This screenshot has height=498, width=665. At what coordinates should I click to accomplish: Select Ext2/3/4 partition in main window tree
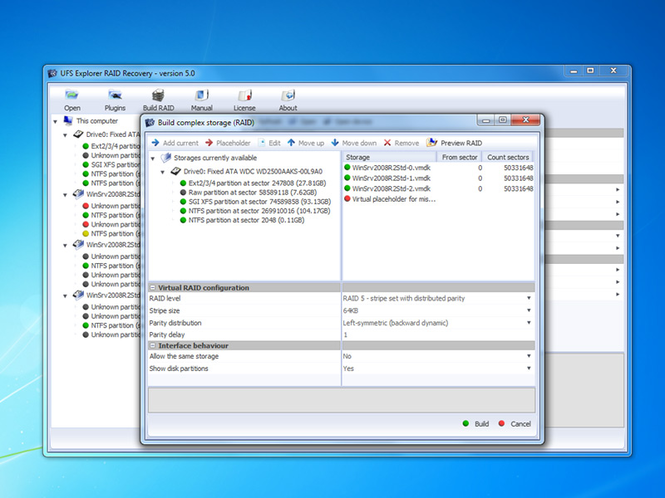pos(111,146)
